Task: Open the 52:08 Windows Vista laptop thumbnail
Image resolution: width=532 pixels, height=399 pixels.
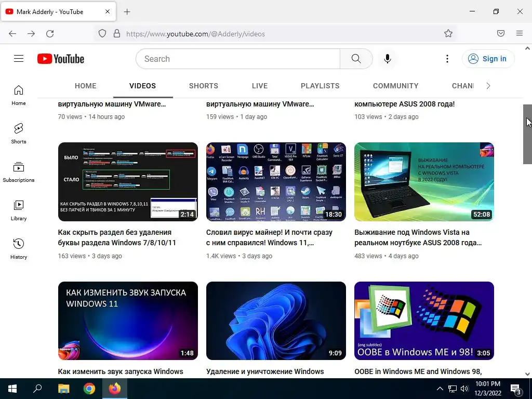Action: (x=424, y=182)
